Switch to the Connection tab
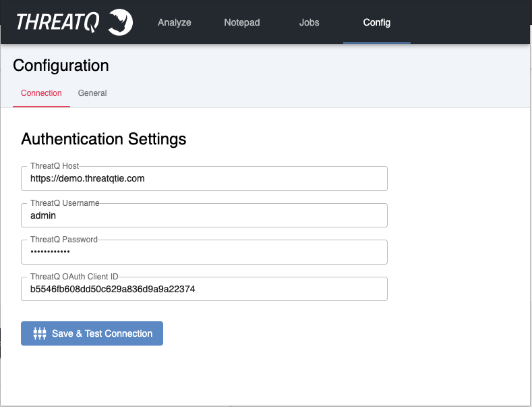Image resolution: width=532 pixels, height=407 pixels. (41, 93)
